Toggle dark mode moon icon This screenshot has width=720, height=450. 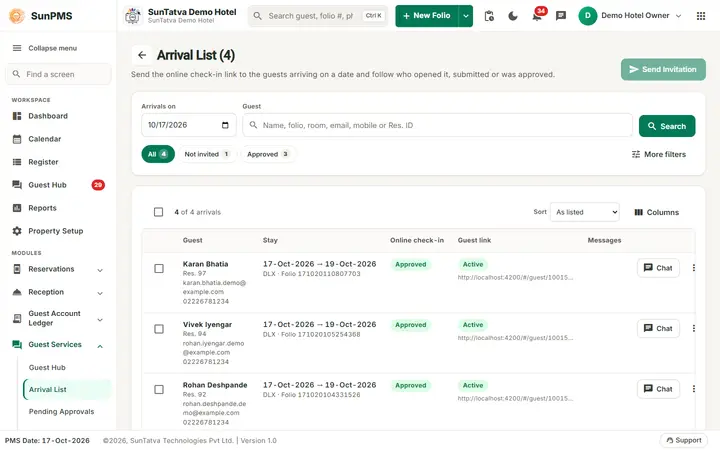(x=513, y=16)
